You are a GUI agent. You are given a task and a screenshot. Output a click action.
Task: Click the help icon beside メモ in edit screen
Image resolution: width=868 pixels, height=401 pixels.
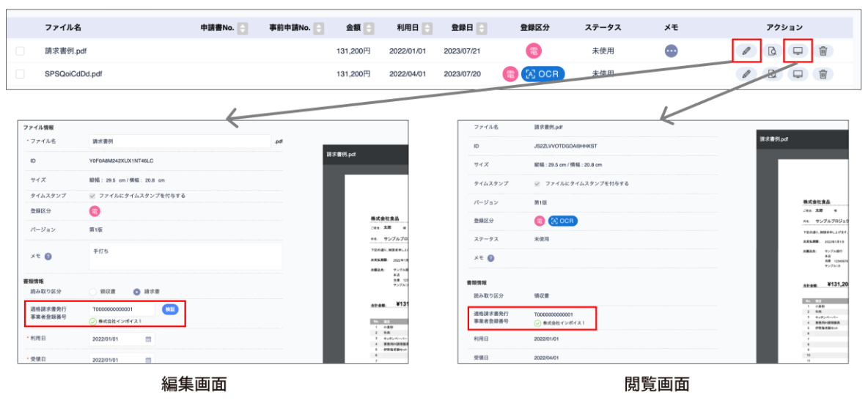click(x=48, y=257)
